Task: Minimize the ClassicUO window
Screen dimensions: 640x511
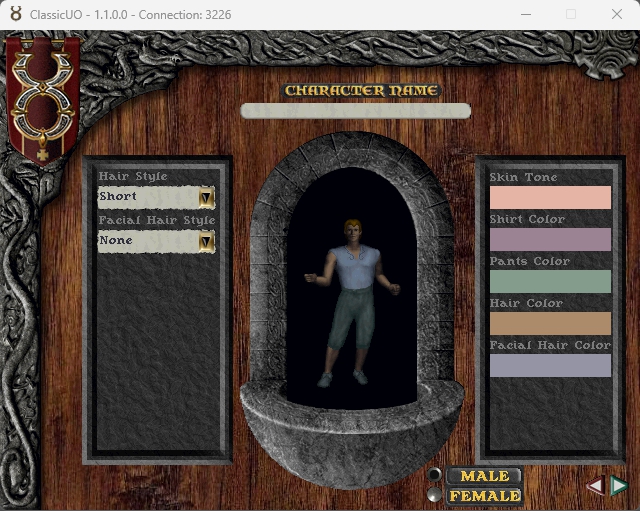Action: pyautogui.click(x=524, y=14)
